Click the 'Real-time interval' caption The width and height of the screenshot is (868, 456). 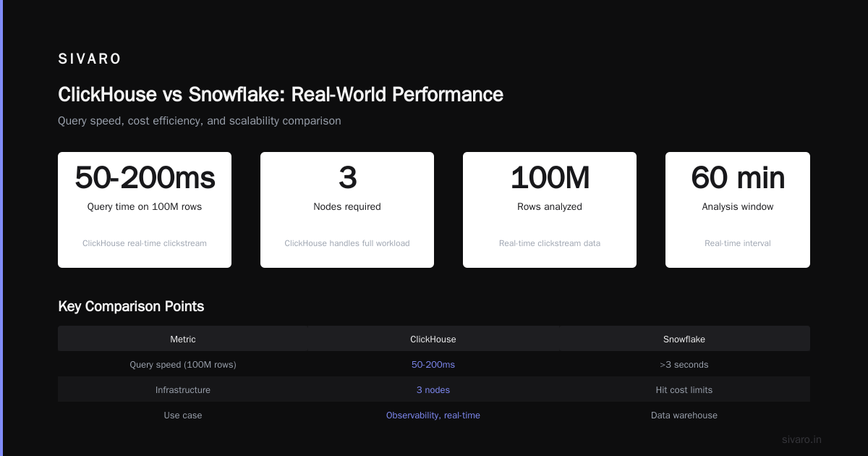point(738,243)
